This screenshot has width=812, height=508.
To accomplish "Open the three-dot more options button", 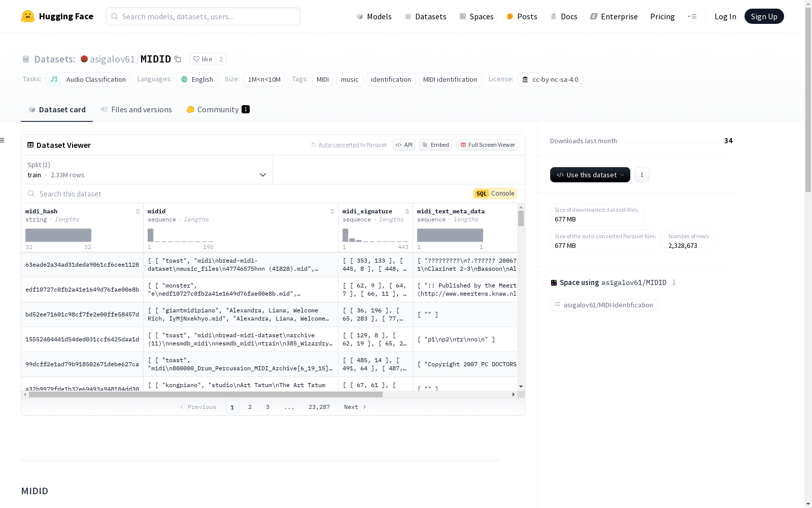I will (642, 175).
